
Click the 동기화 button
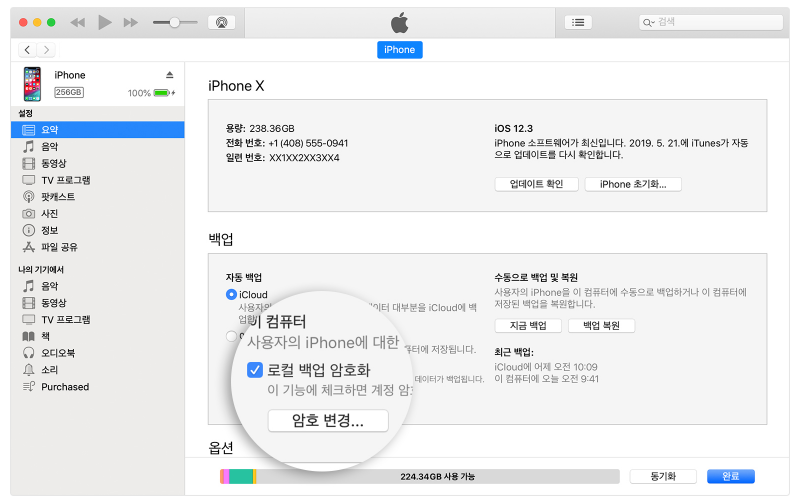pyautogui.click(x=663, y=476)
